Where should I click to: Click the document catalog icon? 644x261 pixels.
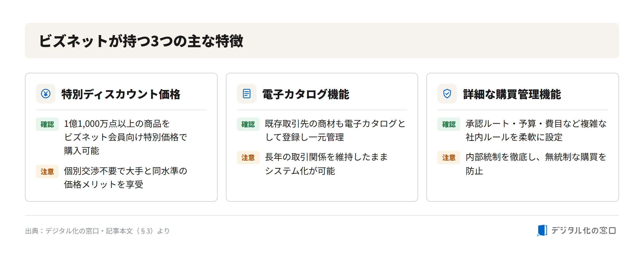[x=246, y=94]
